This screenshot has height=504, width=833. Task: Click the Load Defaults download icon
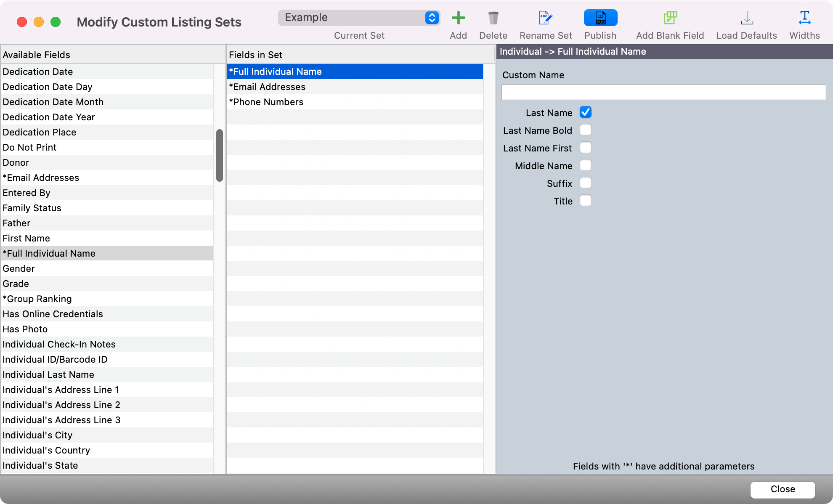(x=746, y=18)
